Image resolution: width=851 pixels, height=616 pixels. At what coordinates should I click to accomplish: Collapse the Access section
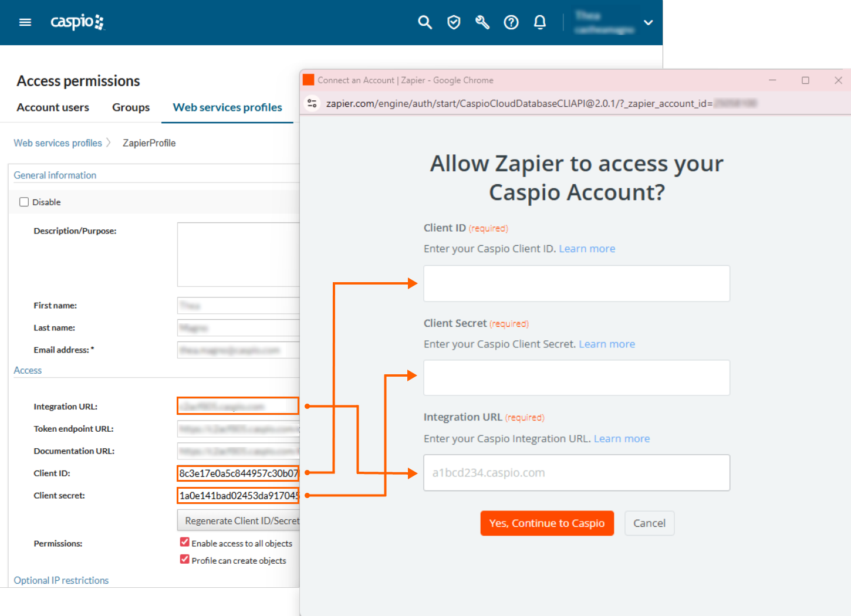28,370
